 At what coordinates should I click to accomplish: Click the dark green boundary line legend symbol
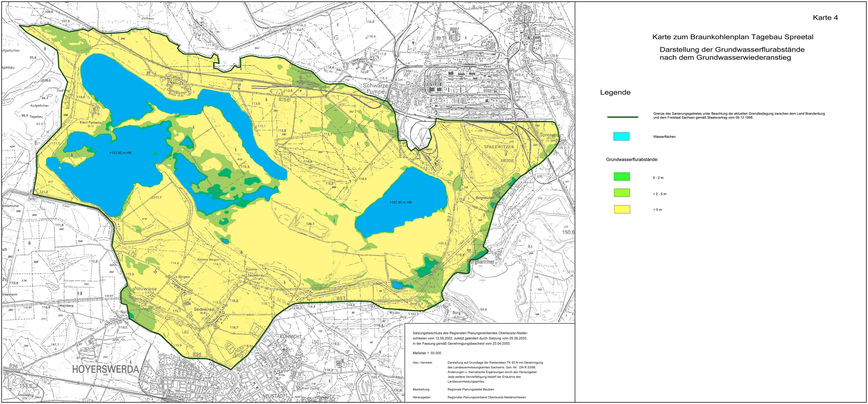pos(622,117)
